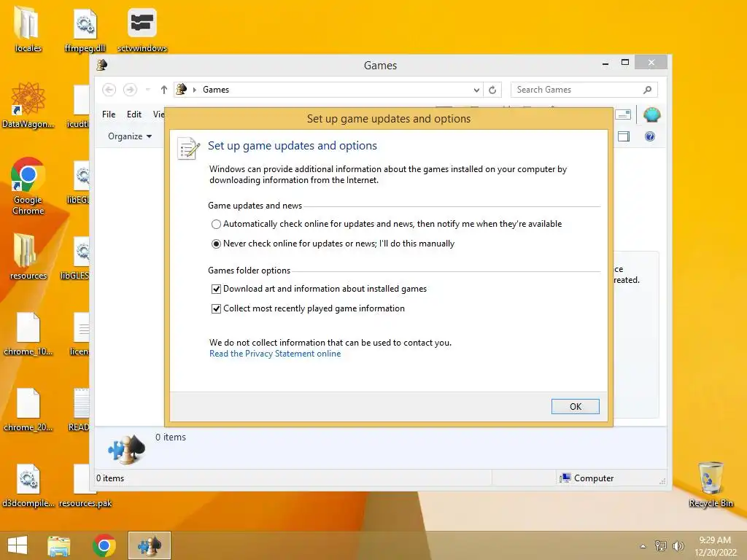The height and width of the screenshot is (560, 747).
Task: Select automatically check online for updates radio
Action: point(216,224)
